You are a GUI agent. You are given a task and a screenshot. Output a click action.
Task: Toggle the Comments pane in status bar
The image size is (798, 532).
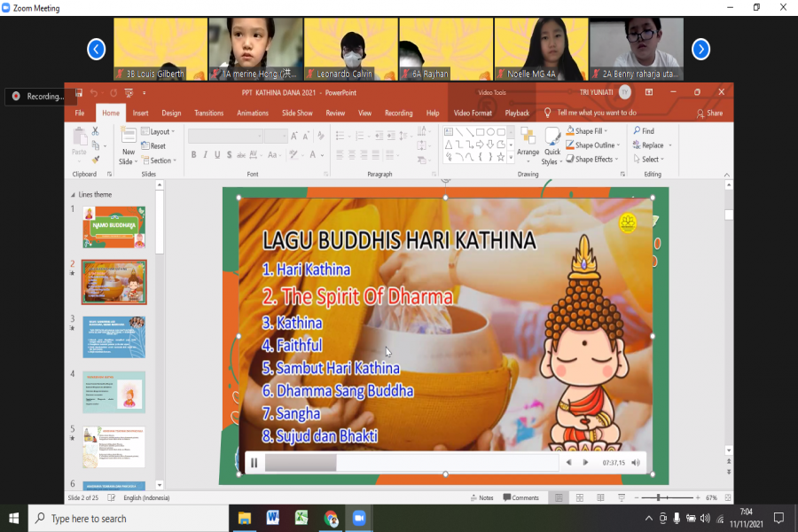[520, 497]
